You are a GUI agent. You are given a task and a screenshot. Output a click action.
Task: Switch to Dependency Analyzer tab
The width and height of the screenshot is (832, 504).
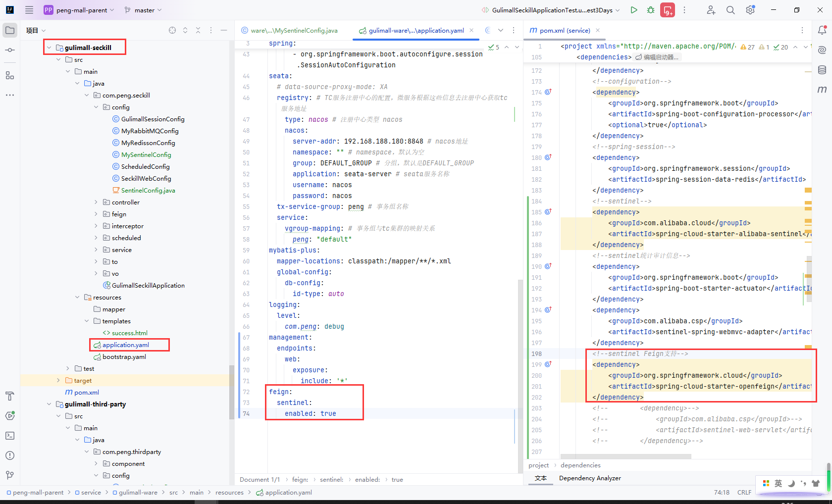tap(590, 478)
